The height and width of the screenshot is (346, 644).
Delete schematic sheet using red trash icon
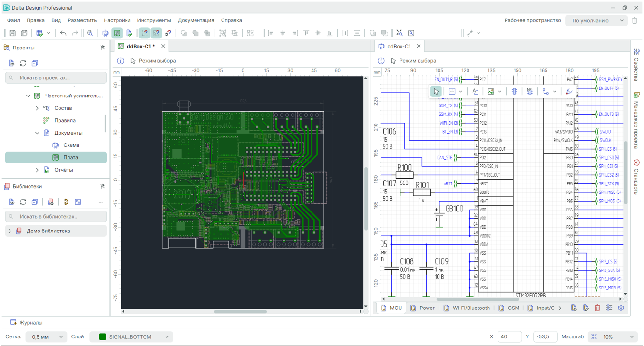click(x=597, y=308)
